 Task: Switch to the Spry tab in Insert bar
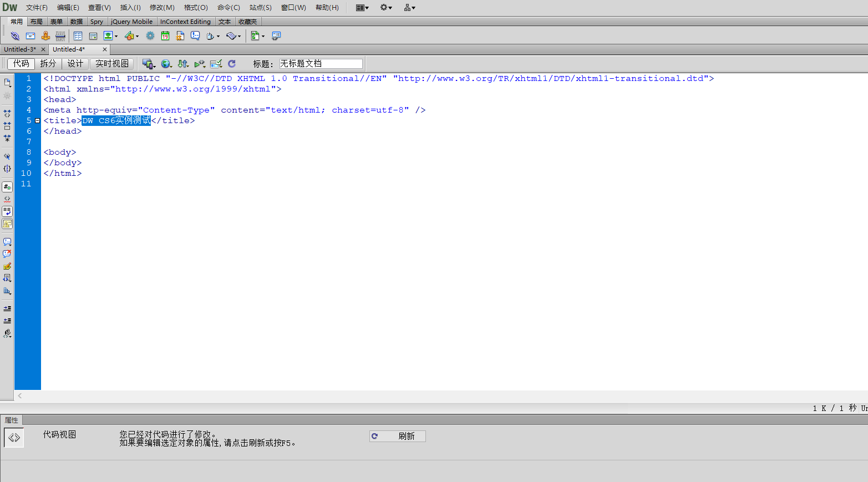(97, 21)
